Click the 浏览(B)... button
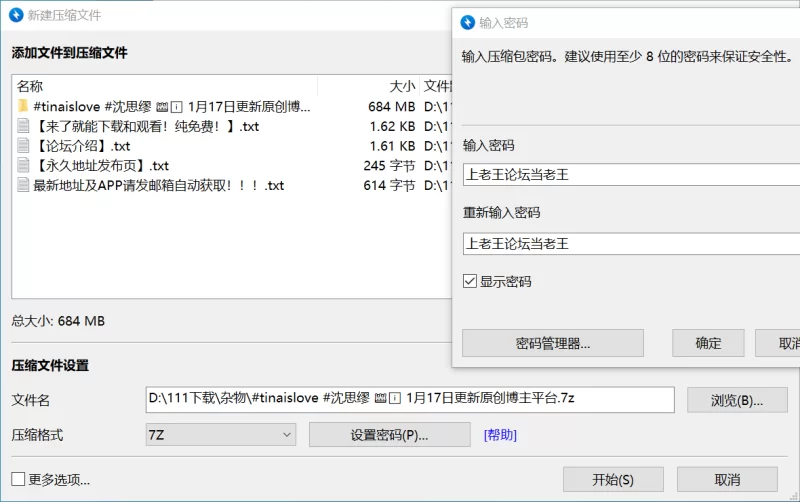800x502 pixels. click(x=737, y=400)
